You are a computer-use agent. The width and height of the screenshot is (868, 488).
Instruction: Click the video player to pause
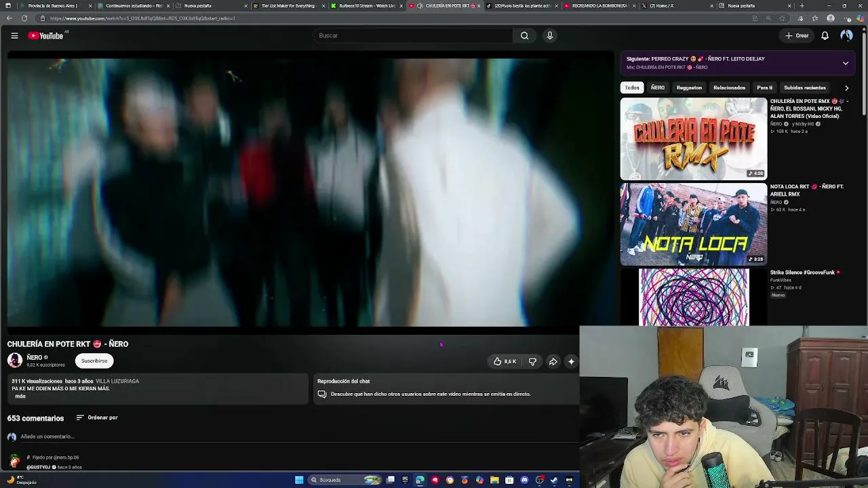[310, 192]
